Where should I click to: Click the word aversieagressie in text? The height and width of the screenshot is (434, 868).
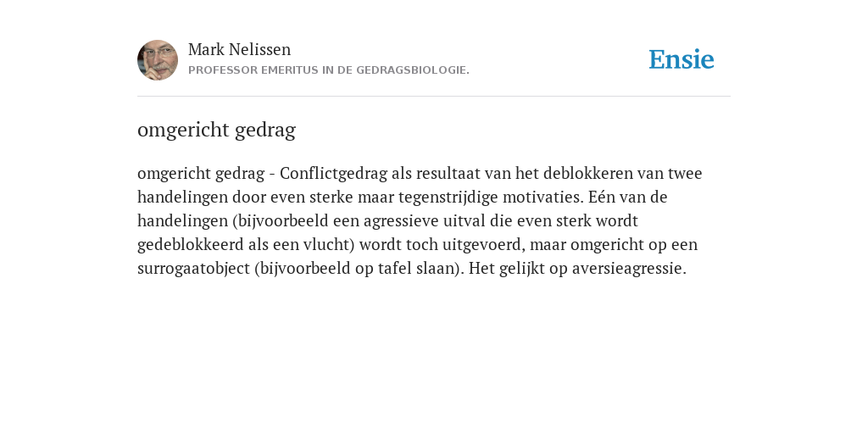coord(629,269)
